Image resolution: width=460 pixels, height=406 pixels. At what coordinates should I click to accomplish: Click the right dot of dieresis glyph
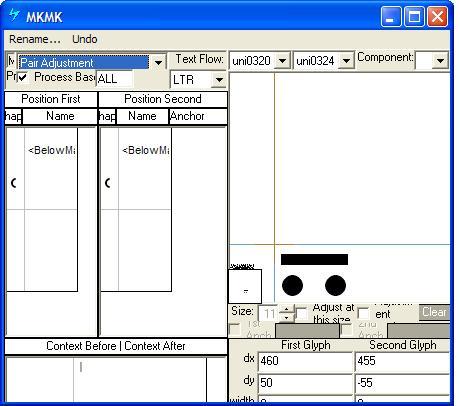(335, 286)
